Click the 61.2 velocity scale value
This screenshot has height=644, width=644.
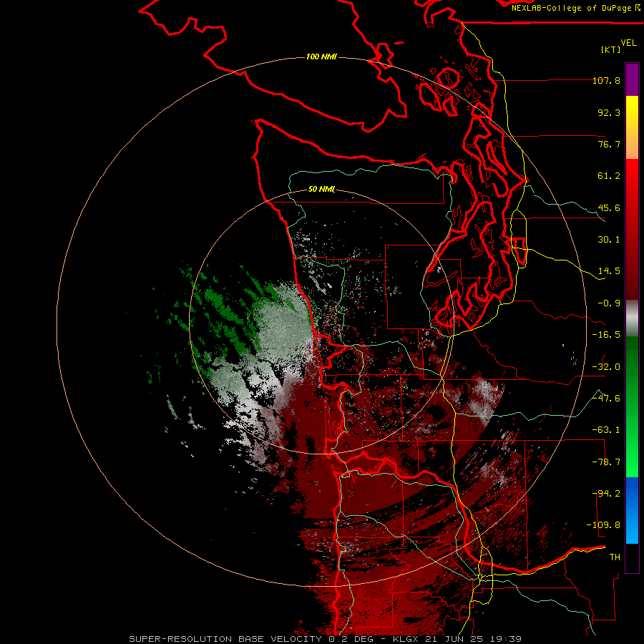click(x=609, y=176)
